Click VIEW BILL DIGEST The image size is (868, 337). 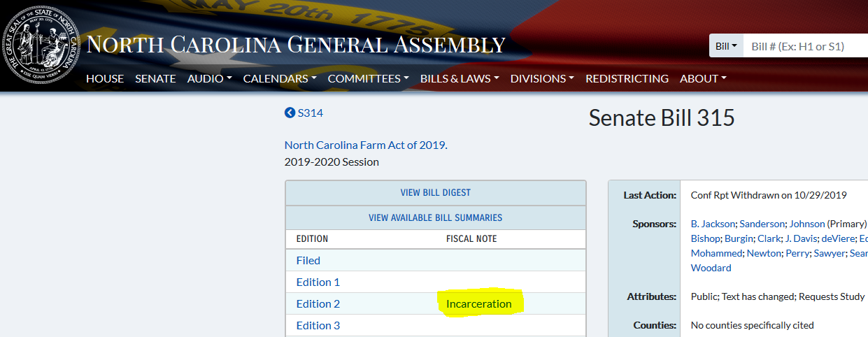(x=436, y=192)
